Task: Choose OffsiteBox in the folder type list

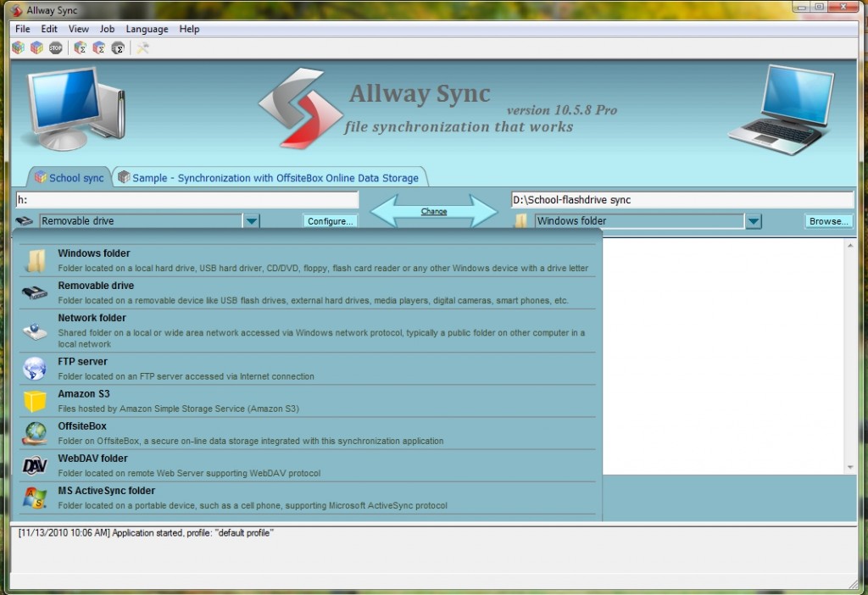Action: point(307,433)
